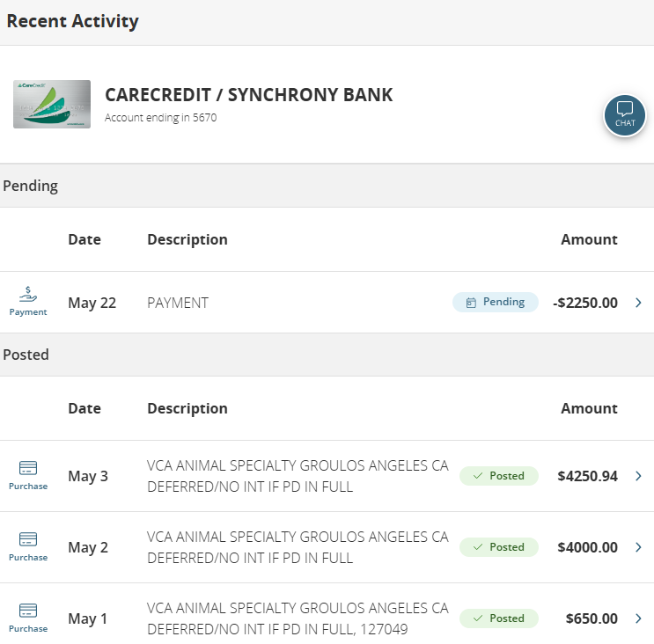Click the Posted badge for May 1 purchase

point(499,618)
